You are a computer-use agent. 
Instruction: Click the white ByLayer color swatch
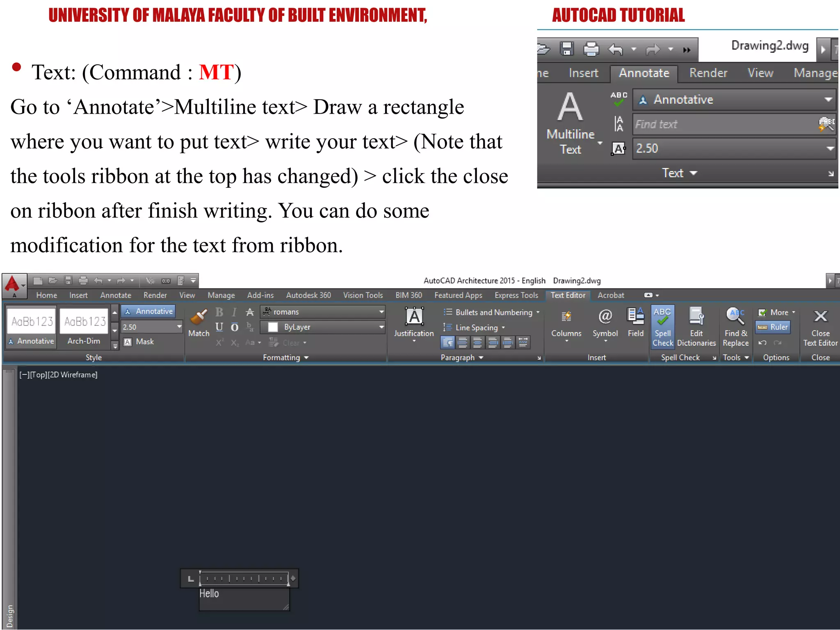[273, 327]
